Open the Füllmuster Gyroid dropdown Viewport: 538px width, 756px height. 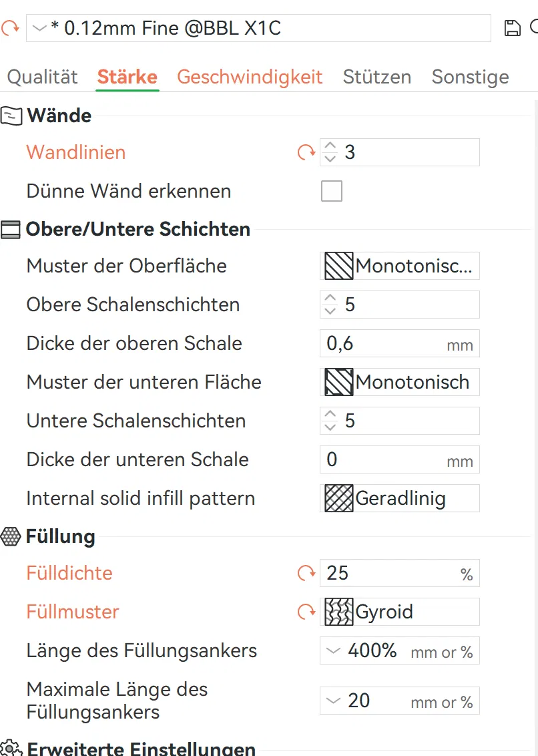(x=399, y=612)
